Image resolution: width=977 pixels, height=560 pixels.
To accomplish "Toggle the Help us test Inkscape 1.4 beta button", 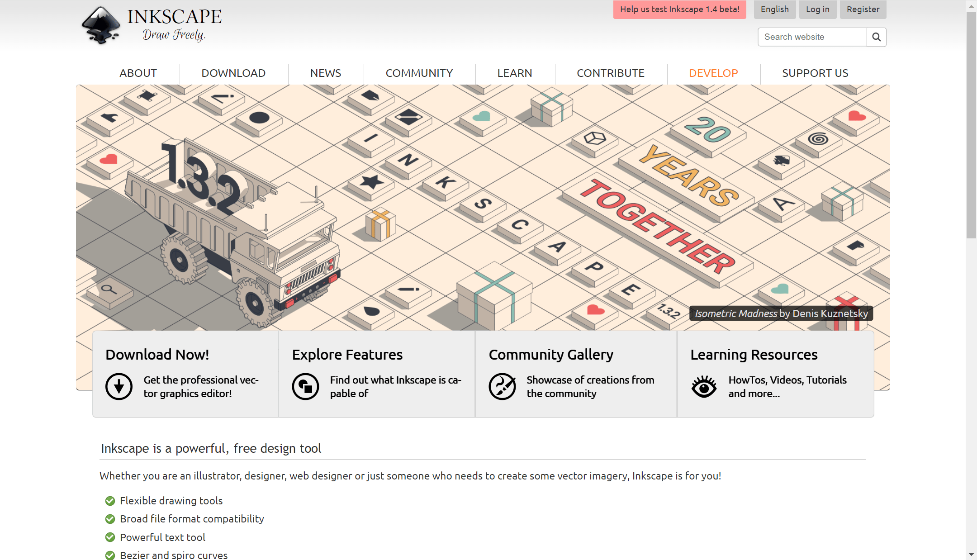I will 679,9.
